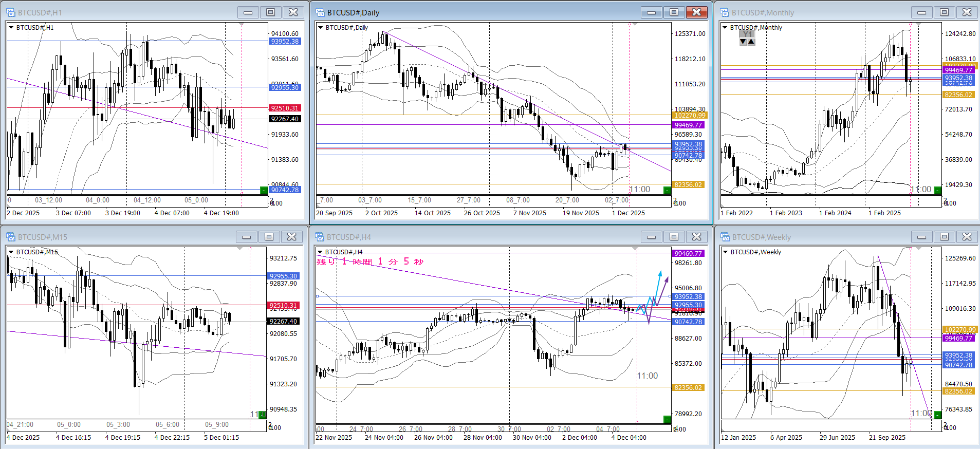Toggle the green minus square on Daily chart
Image resolution: width=980 pixels, height=449 pixels.
667,191
